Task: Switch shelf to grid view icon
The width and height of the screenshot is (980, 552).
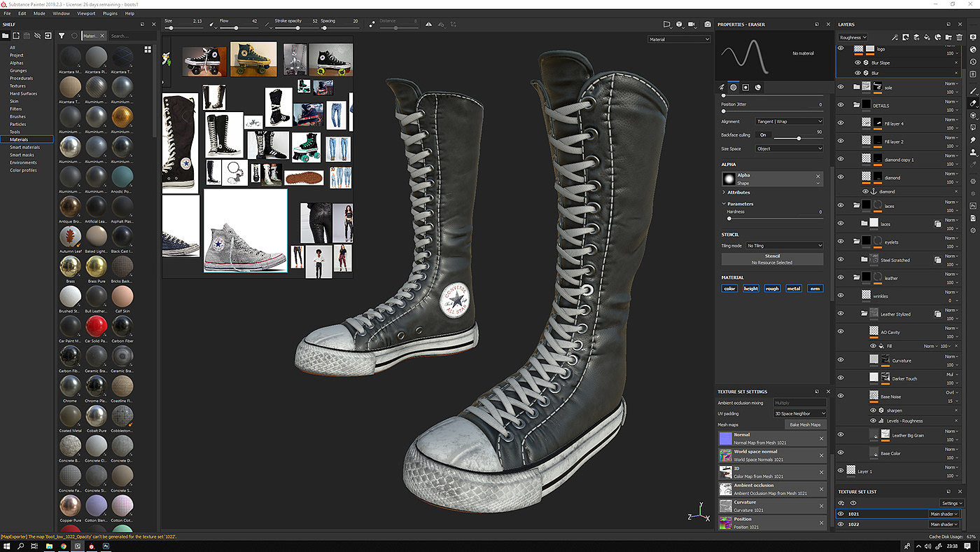Action: [x=148, y=50]
